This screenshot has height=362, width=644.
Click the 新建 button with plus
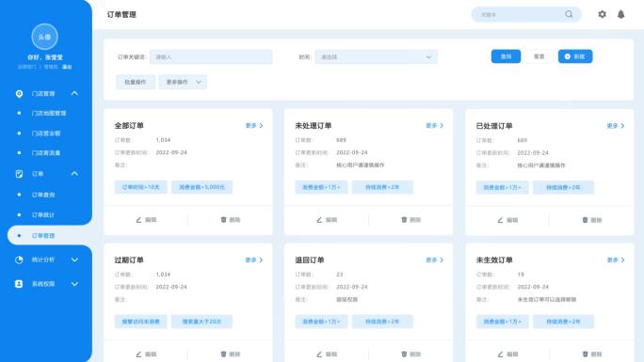coord(575,56)
